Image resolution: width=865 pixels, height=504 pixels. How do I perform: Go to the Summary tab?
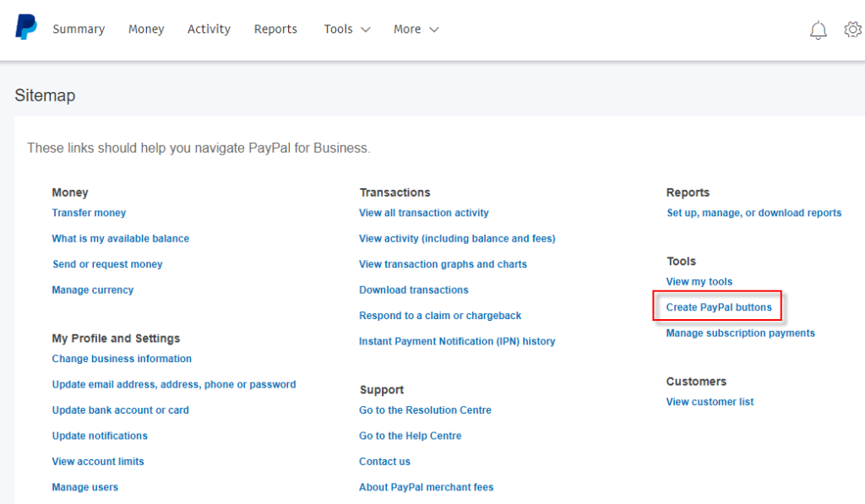click(79, 30)
